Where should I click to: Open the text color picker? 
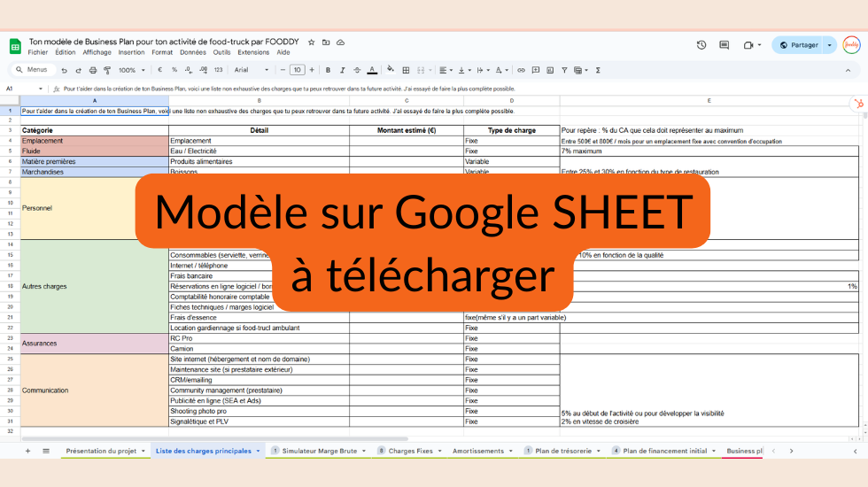(x=371, y=70)
